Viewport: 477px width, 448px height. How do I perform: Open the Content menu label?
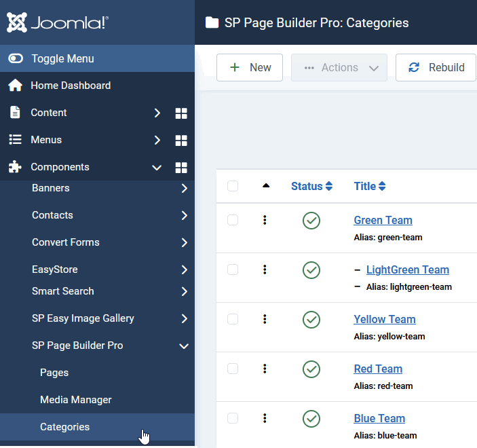pyautogui.click(x=49, y=113)
